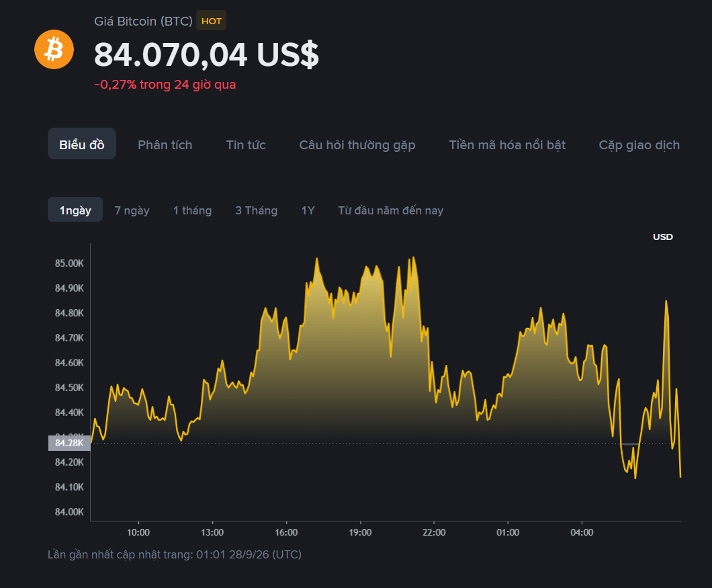
Task: Select Từ đầu năm đến nay range
Action: (390, 210)
